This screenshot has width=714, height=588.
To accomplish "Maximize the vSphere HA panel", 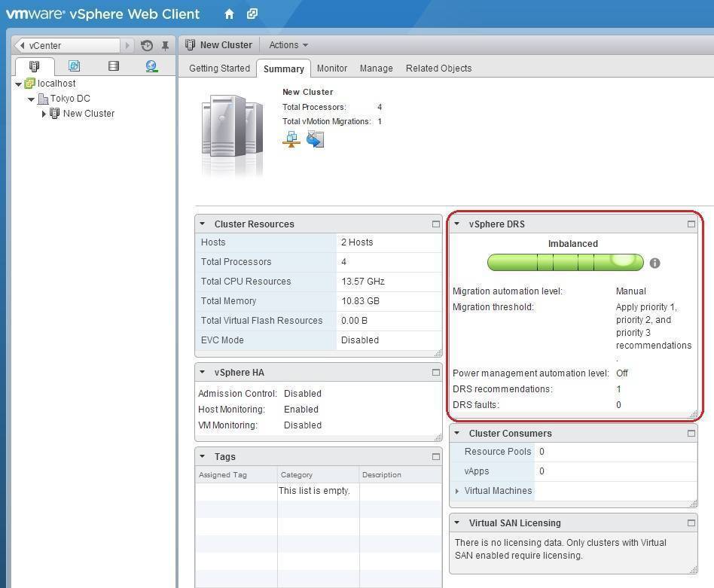I will [x=436, y=372].
